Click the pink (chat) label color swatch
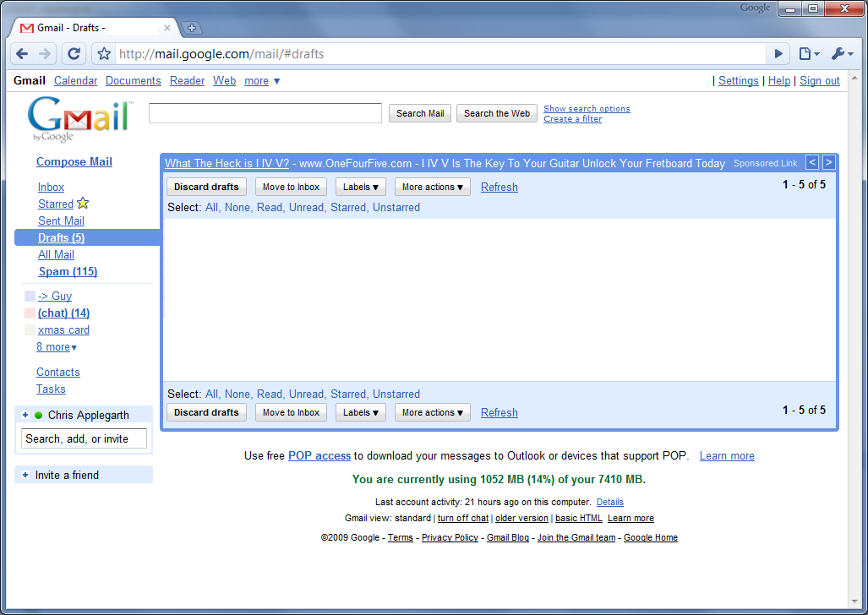This screenshot has height=615, width=868. tap(30, 313)
